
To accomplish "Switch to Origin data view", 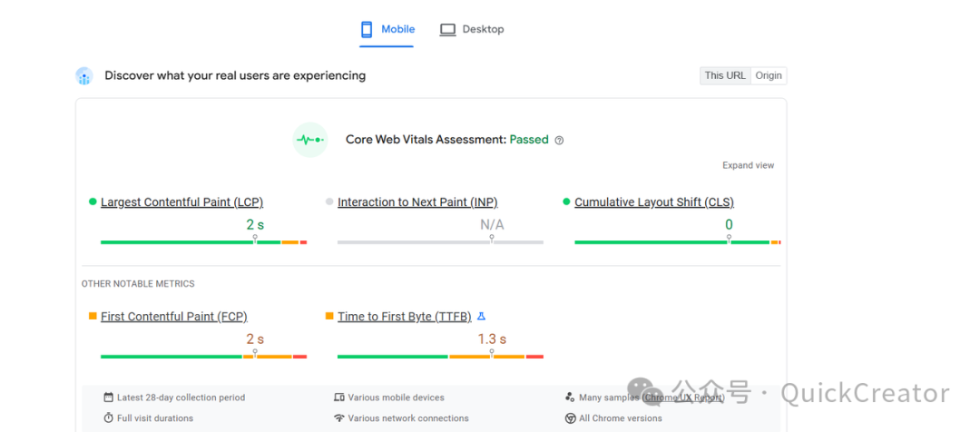I will [x=769, y=75].
